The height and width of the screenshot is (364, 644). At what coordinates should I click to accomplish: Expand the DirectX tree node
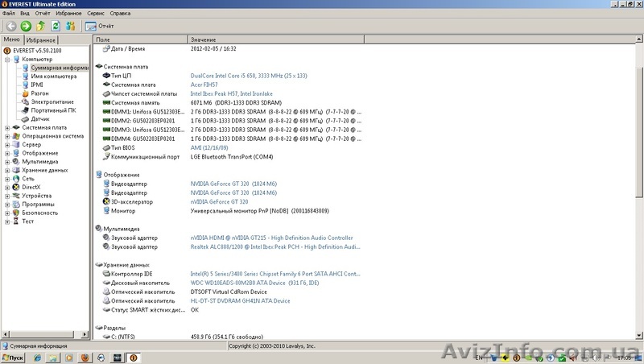tap(7, 188)
